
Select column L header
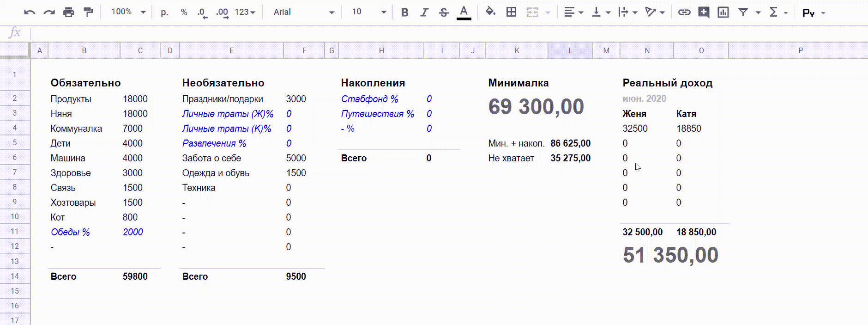point(570,50)
